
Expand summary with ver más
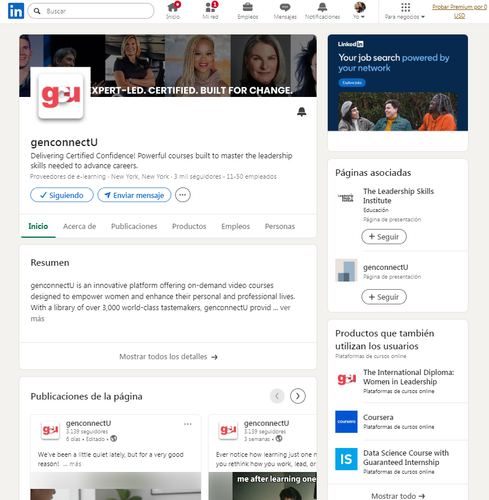point(285,308)
